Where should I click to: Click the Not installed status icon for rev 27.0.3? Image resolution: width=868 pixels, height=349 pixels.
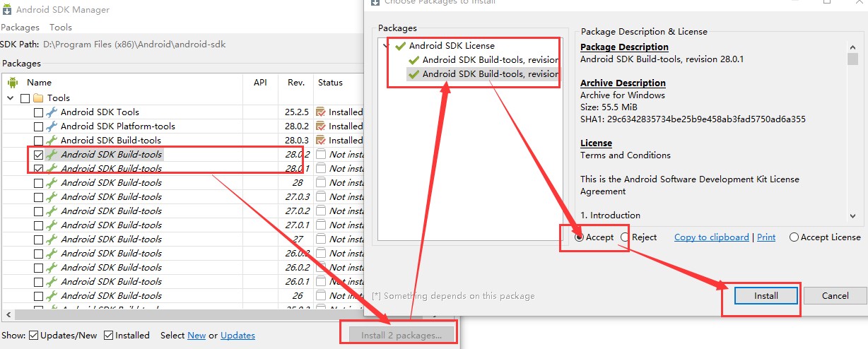(321, 196)
